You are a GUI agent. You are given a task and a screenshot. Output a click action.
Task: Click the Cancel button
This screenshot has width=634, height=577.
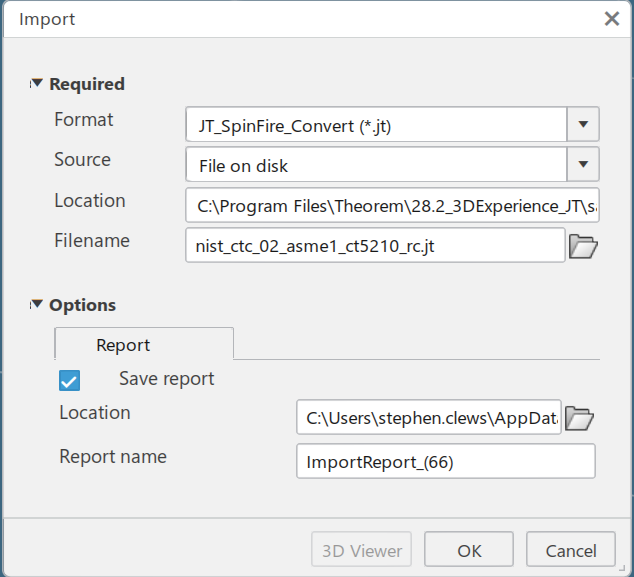[x=571, y=550]
